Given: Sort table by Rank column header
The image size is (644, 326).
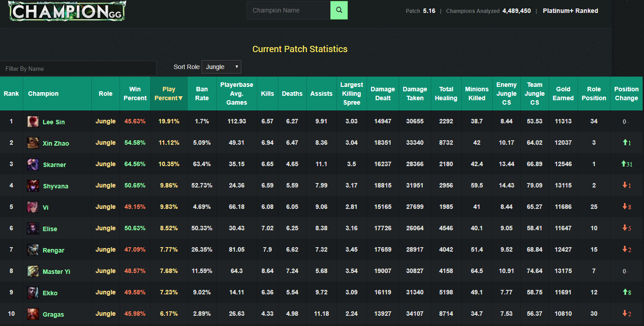Looking at the screenshot, I should 12,94.
